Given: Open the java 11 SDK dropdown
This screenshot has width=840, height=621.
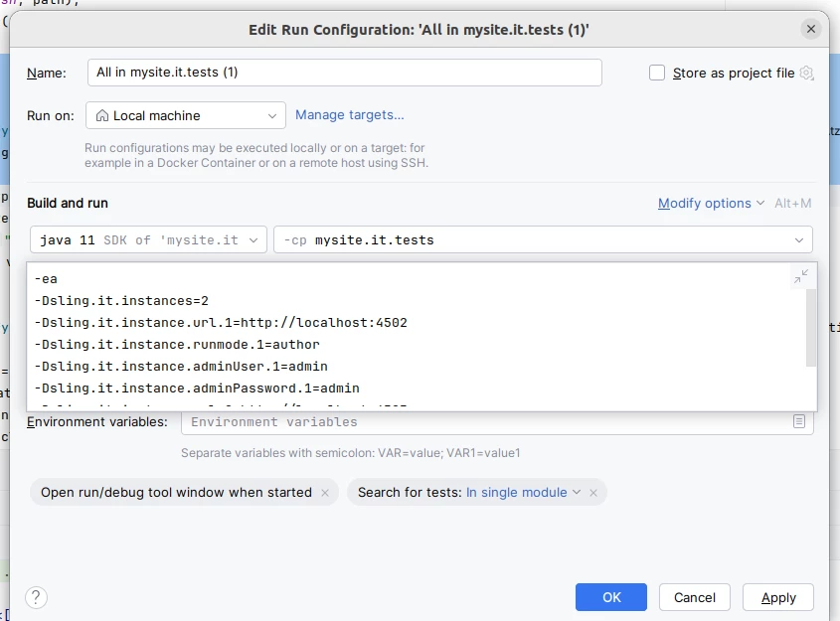Looking at the screenshot, I should pos(148,239).
